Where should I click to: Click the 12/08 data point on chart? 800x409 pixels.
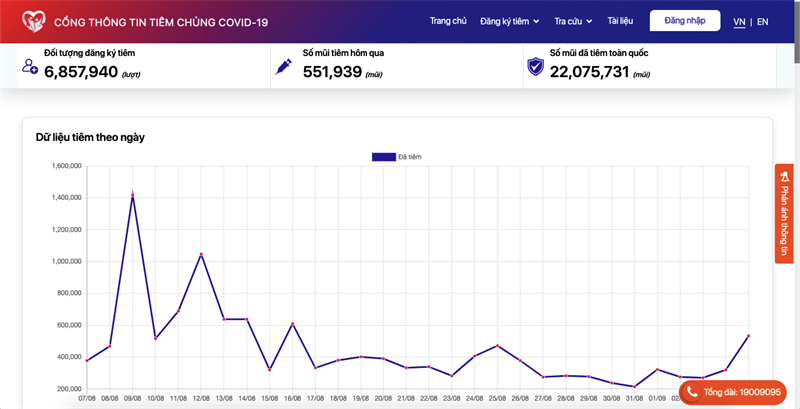pos(201,254)
